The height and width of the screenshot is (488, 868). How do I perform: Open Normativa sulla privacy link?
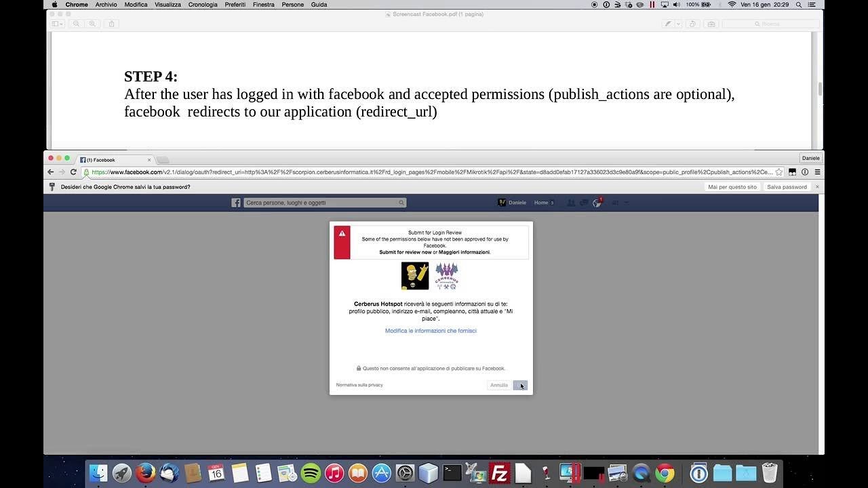coord(359,385)
